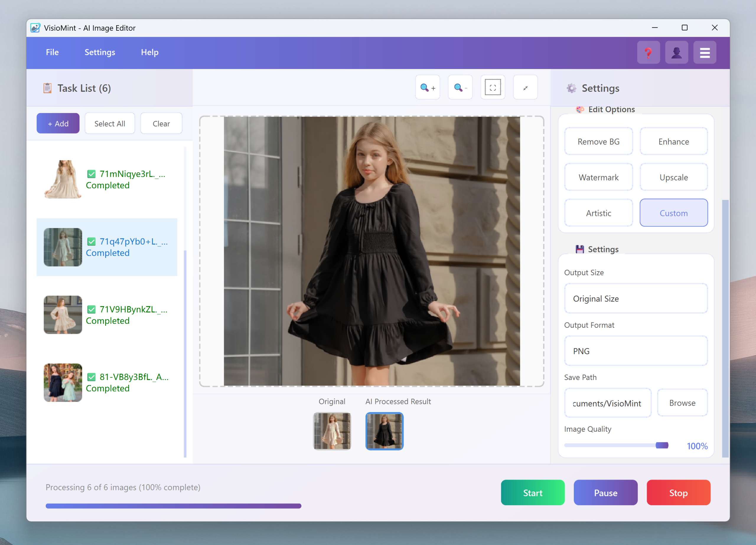756x545 pixels.
Task: Click the zoom in magnifier icon
Action: pos(427,88)
